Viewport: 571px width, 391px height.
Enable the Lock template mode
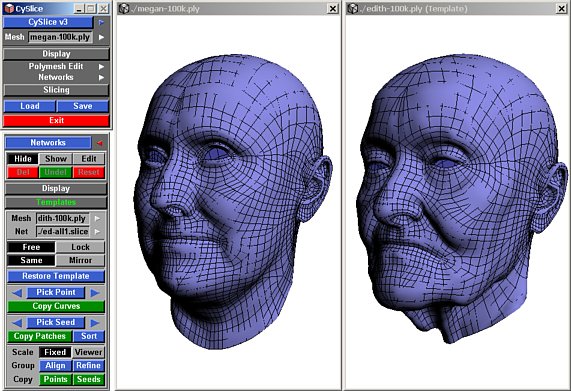pyautogui.click(x=80, y=247)
